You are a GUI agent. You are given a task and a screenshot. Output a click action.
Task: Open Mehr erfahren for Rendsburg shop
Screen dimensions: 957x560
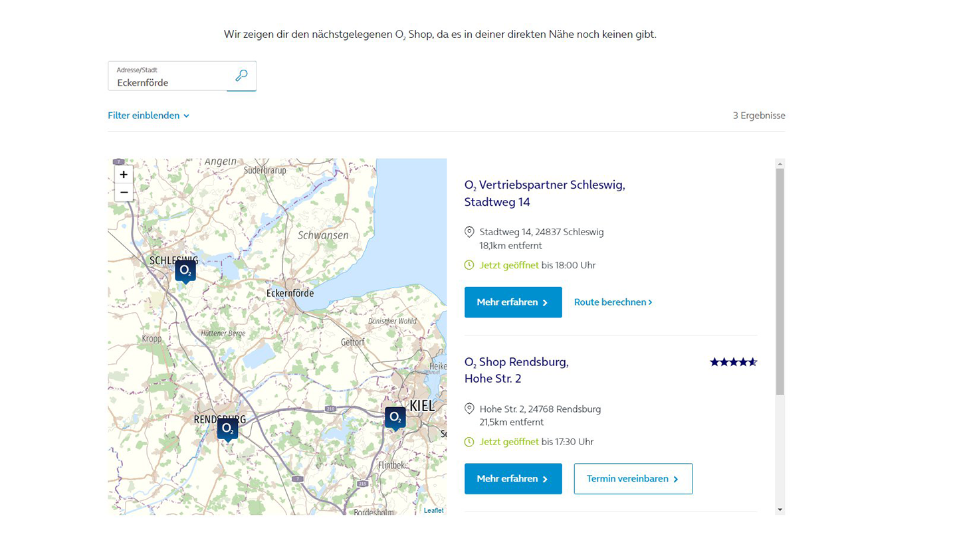pyautogui.click(x=513, y=479)
